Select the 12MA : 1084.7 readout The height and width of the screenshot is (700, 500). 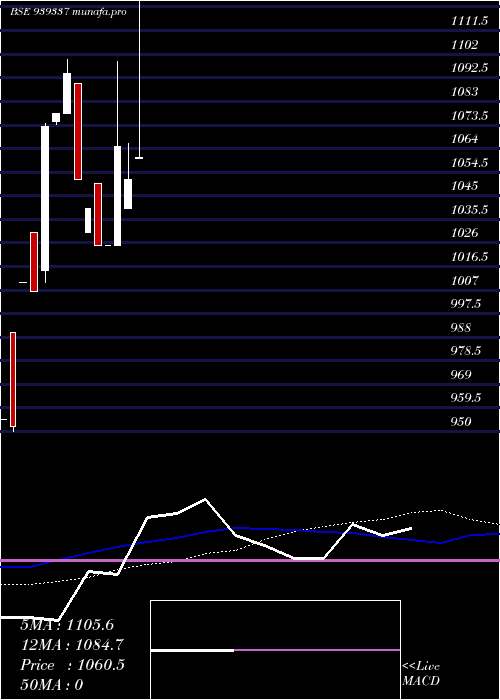point(72,645)
